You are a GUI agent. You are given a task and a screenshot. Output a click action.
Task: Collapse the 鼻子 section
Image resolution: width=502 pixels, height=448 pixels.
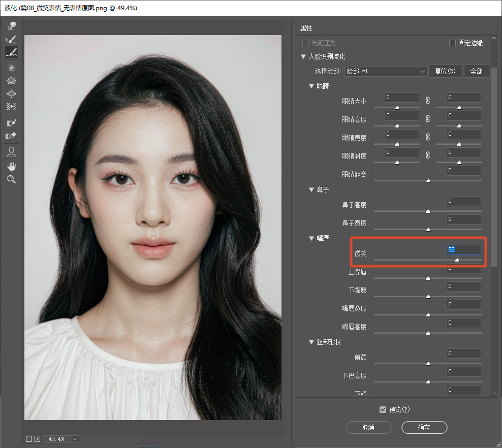(311, 189)
